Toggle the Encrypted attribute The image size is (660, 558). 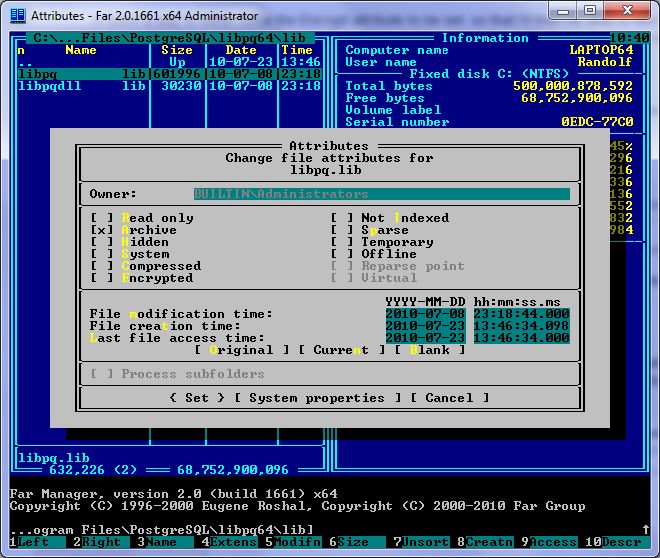(x=102, y=278)
